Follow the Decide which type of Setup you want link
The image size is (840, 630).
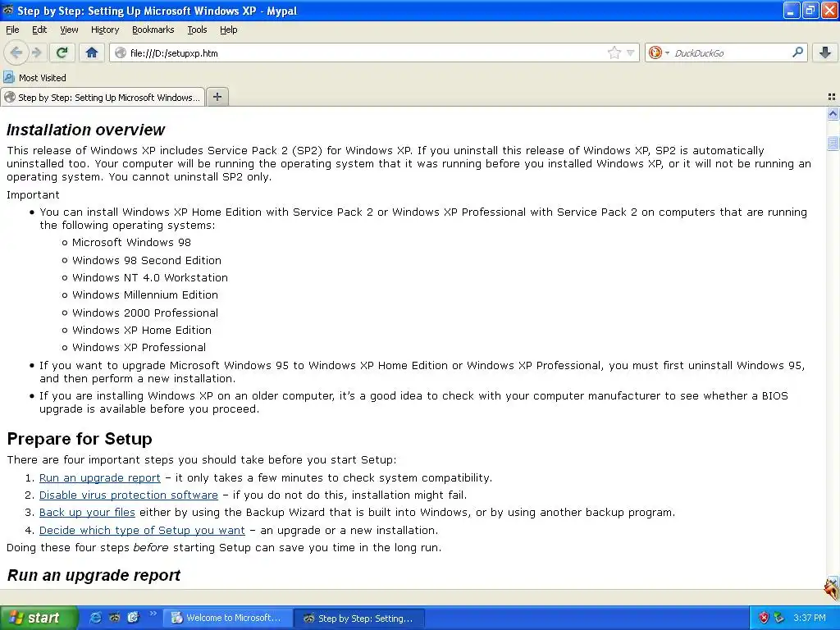click(142, 531)
